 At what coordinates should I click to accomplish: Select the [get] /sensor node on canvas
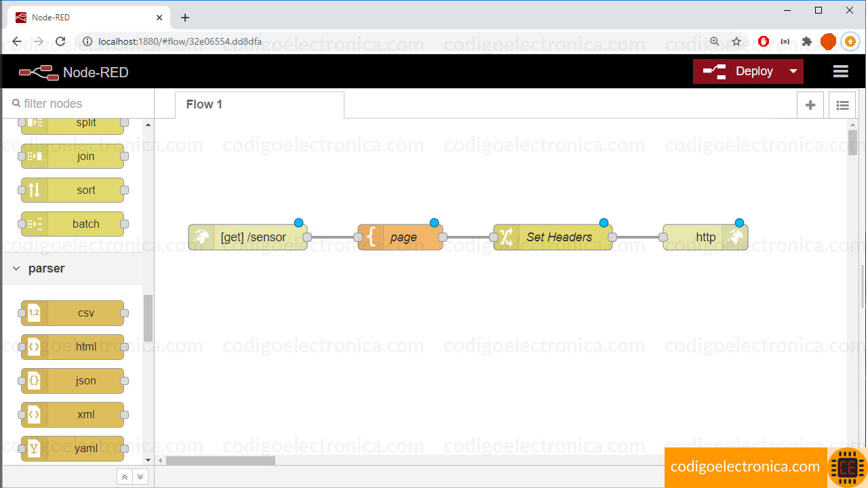click(248, 237)
